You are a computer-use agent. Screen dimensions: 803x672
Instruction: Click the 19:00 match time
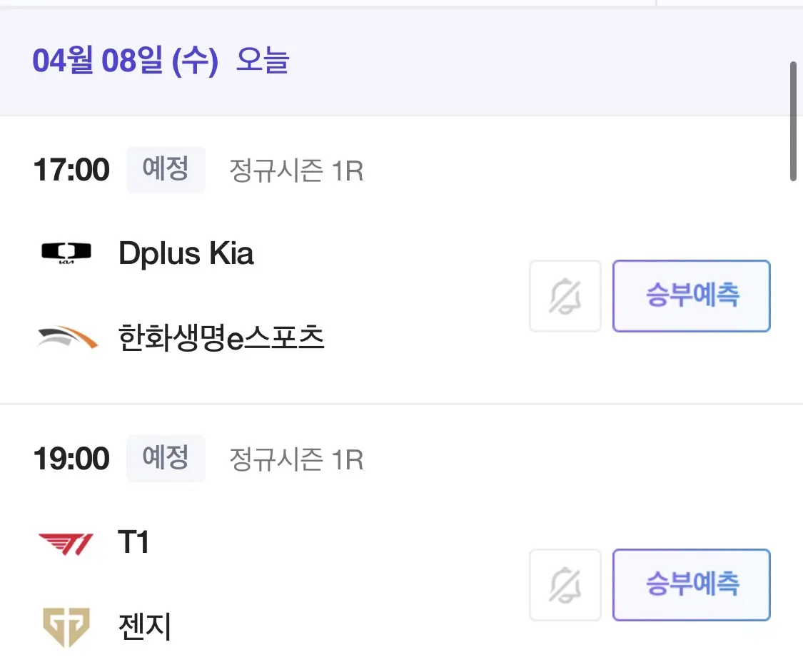pyautogui.click(x=71, y=459)
